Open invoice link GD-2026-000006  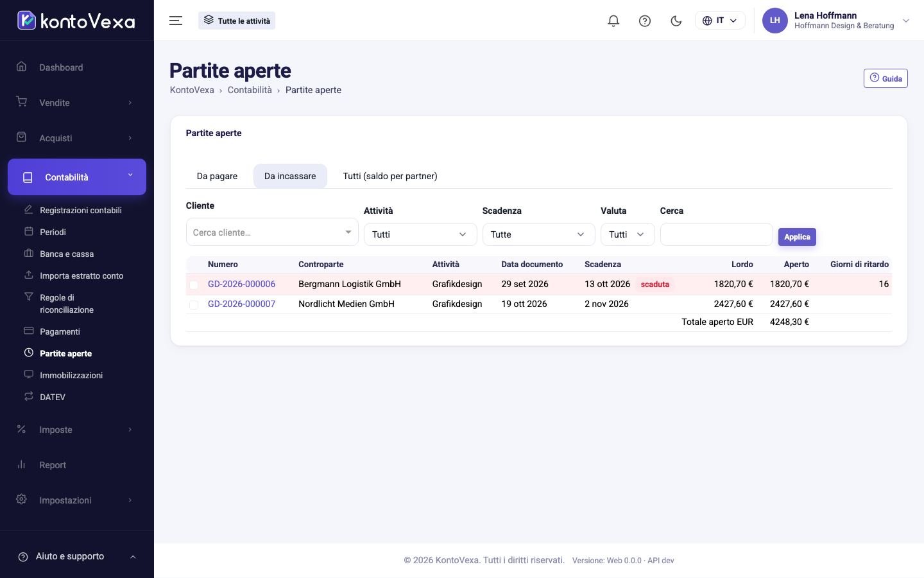pyautogui.click(x=241, y=284)
